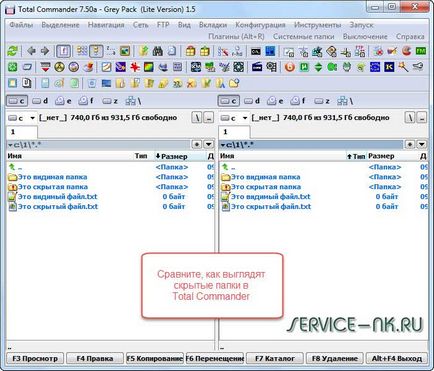Open left panel directory history arrow

pyautogui.click(x=209, y=144)
